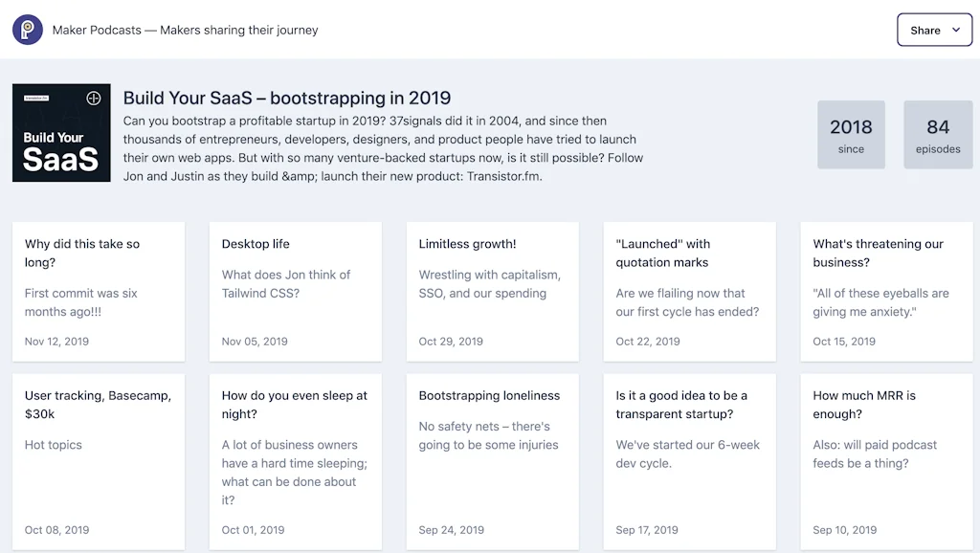This screenshot has width=980, height=553.
Task: Open the Share dropdown
Action: tap(934, 30)
